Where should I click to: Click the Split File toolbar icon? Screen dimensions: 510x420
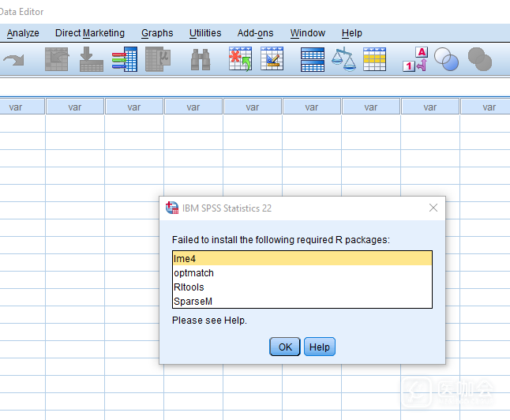(x=313, y=60)
